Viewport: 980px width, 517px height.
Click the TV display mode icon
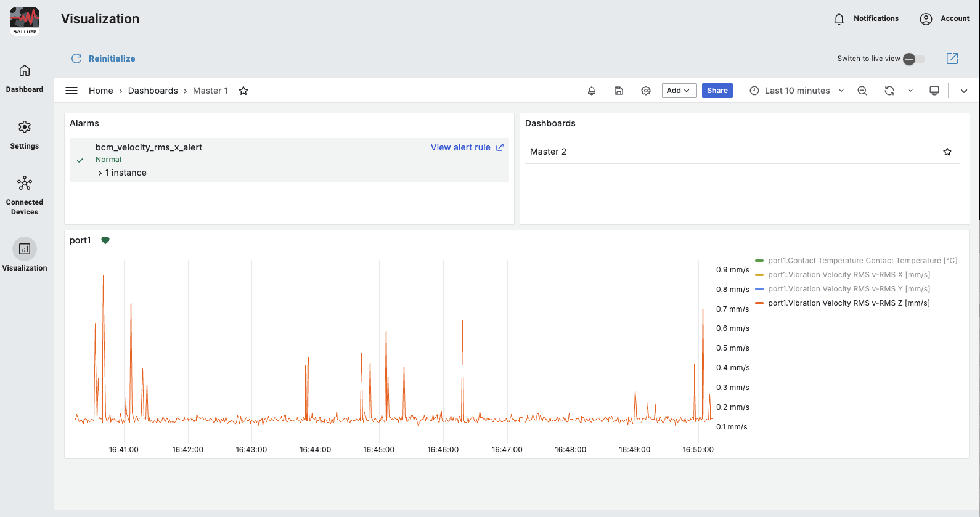(934, 91)
